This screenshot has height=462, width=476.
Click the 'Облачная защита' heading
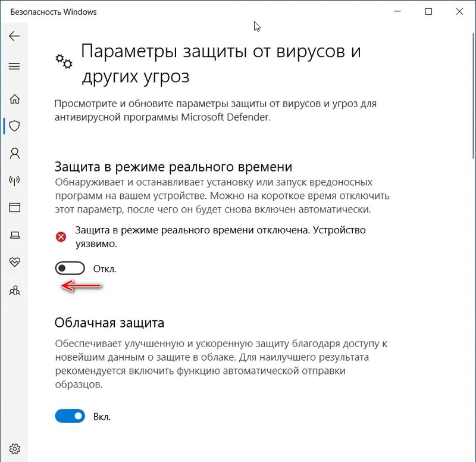click(109, 323)
